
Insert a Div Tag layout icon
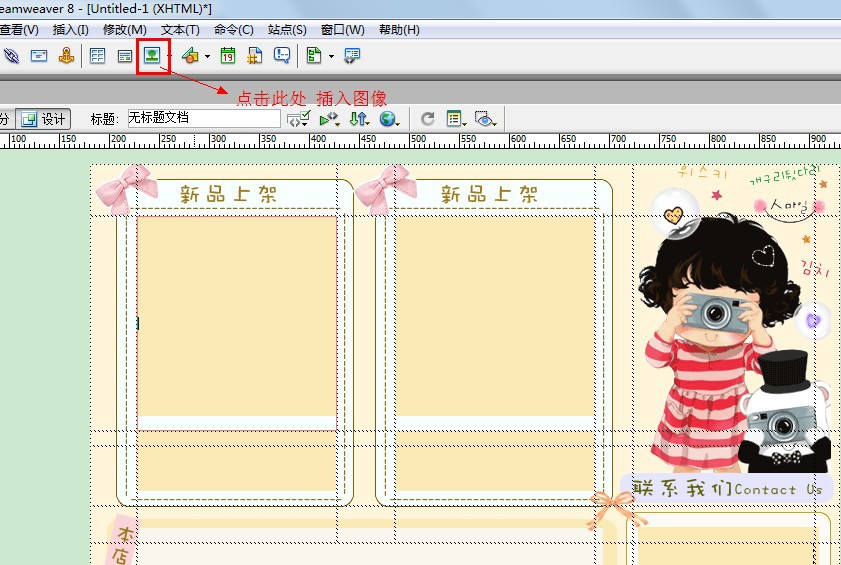pos(124,56)
